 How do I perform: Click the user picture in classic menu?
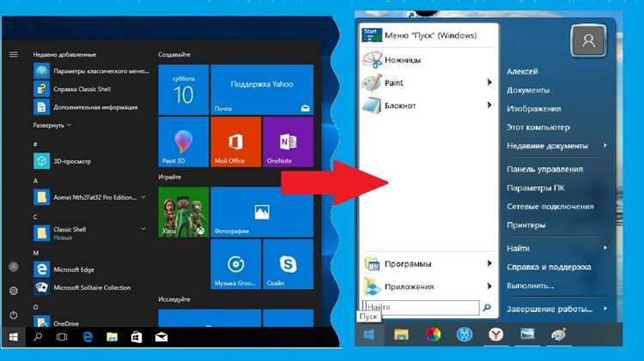point(588,40)
